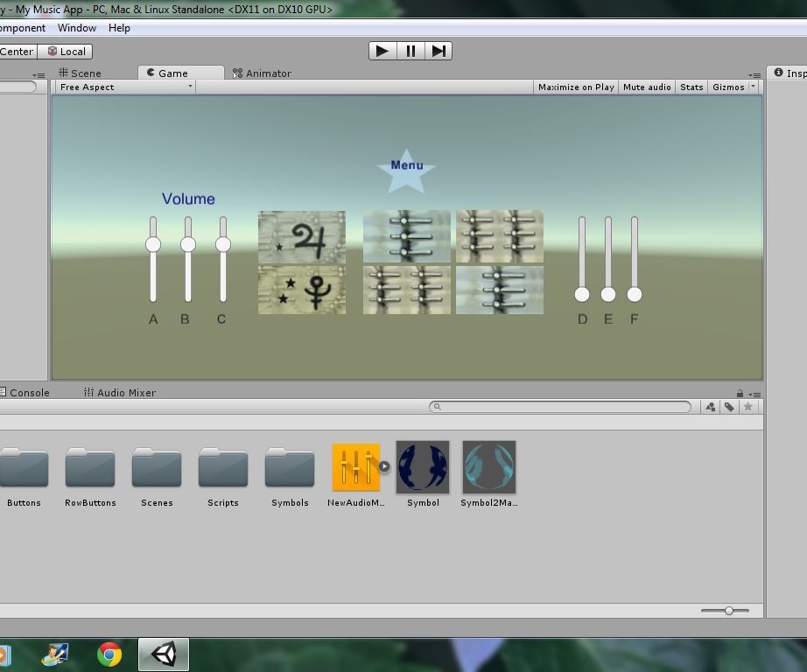Click the Gizmos button
Image resolution: width=807 pixels, height=672 pixels.
pyautogui.click(x=728, y=87)
